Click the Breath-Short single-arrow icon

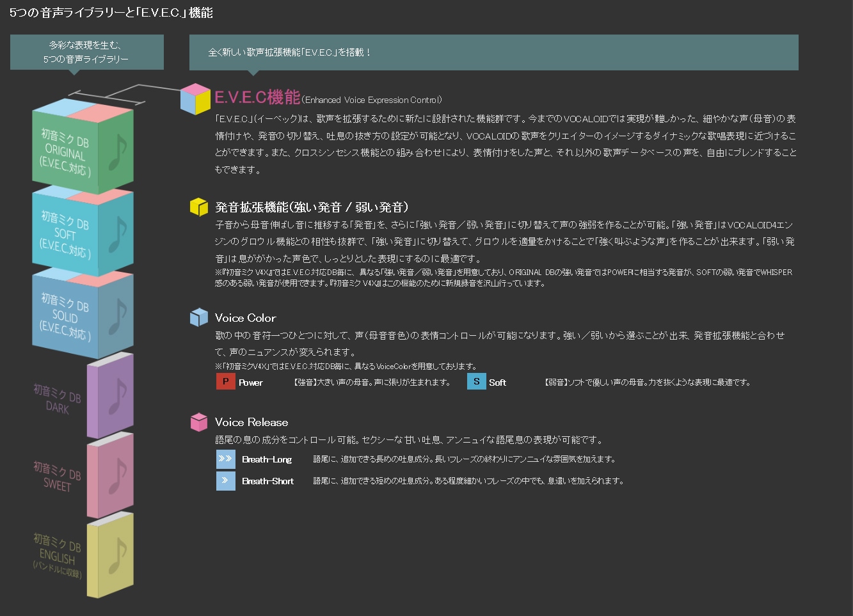pyautogui.click(x=226, y=481)
